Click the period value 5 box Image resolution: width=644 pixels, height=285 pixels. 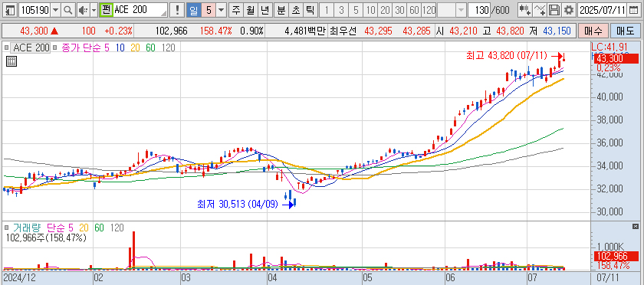click(209, 10)
